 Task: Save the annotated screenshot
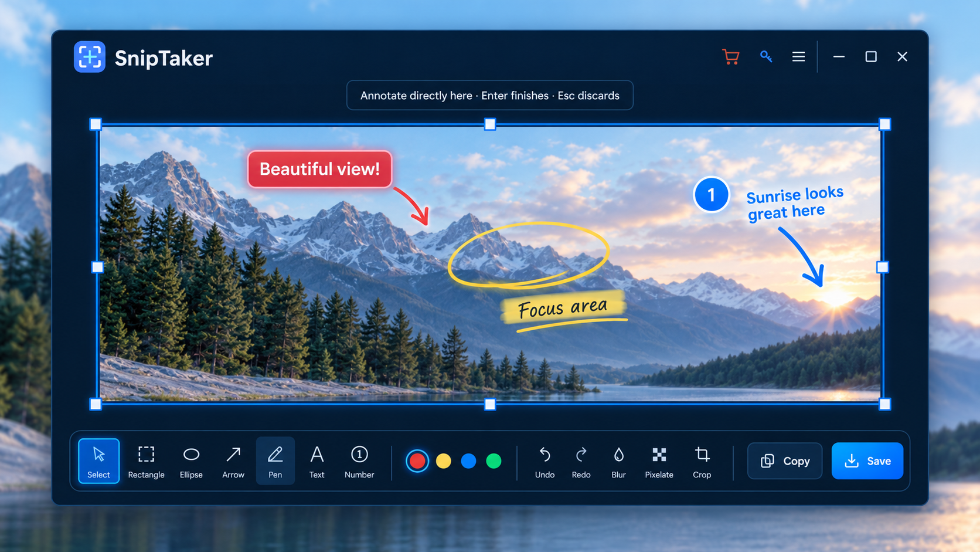[867, 461]
